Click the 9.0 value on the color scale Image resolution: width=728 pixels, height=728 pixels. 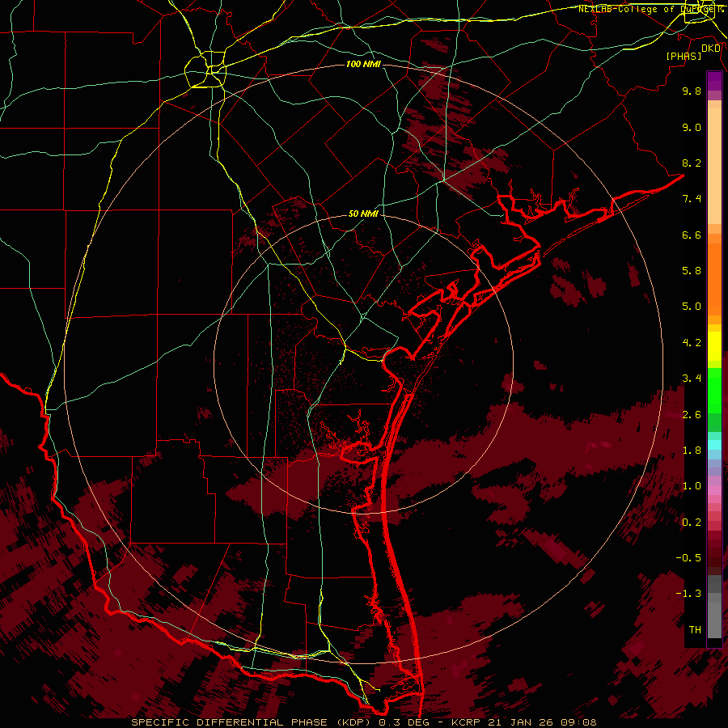tap(692, 127)
